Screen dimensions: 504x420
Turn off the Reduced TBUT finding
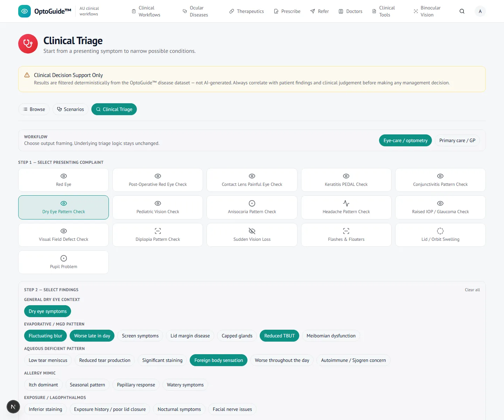click(x=280, y=336)
